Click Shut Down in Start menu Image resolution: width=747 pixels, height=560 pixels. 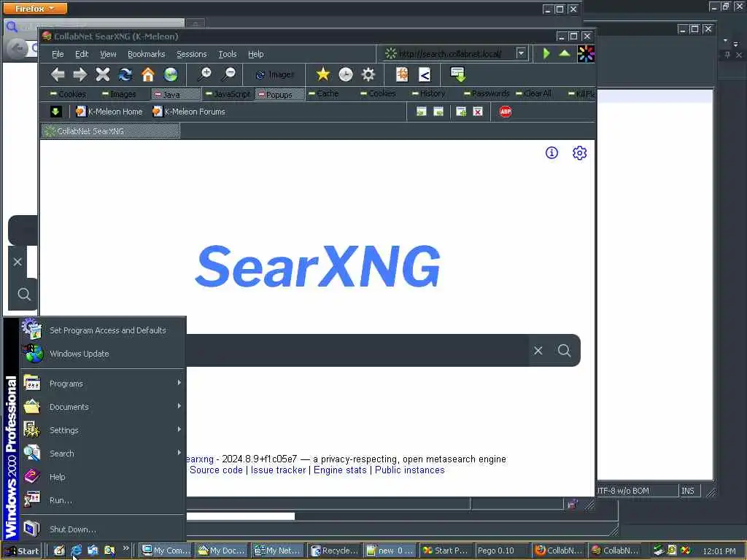tap(102, 529)
